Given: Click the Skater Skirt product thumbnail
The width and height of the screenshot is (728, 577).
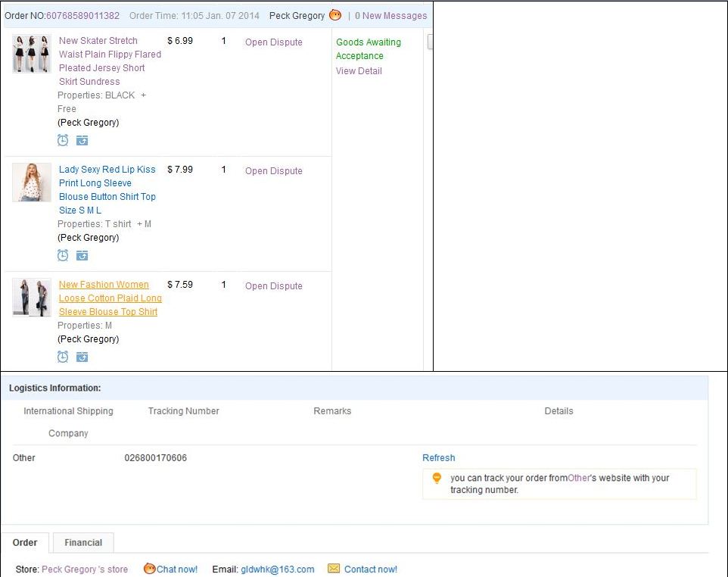Looking at the screenshot, I should click(x=31, y=54).
